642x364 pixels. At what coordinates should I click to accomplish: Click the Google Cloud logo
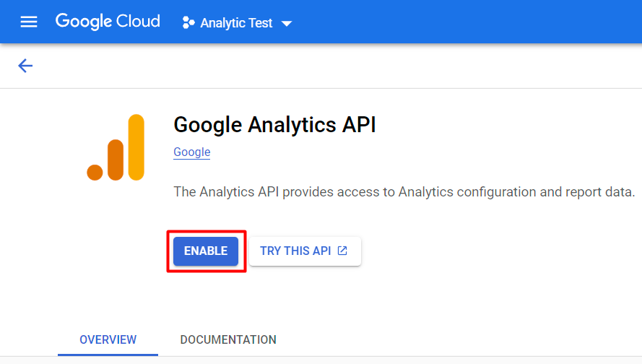pos(108,22)
